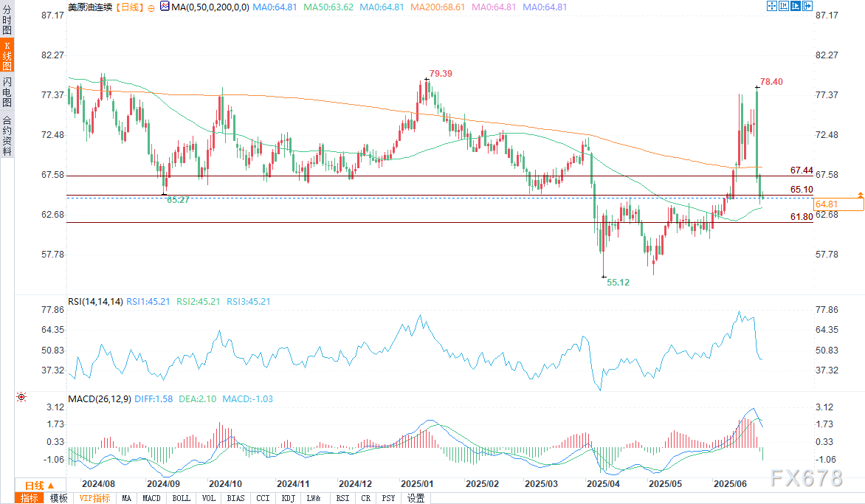The image size is (865, 504).
Task: Click the orange circle icon beside 日线
Action: [x=152, y=7]
